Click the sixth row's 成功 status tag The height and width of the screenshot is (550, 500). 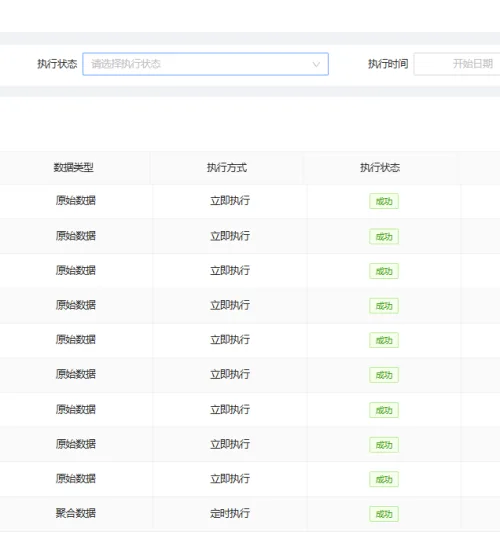[384, 375]
